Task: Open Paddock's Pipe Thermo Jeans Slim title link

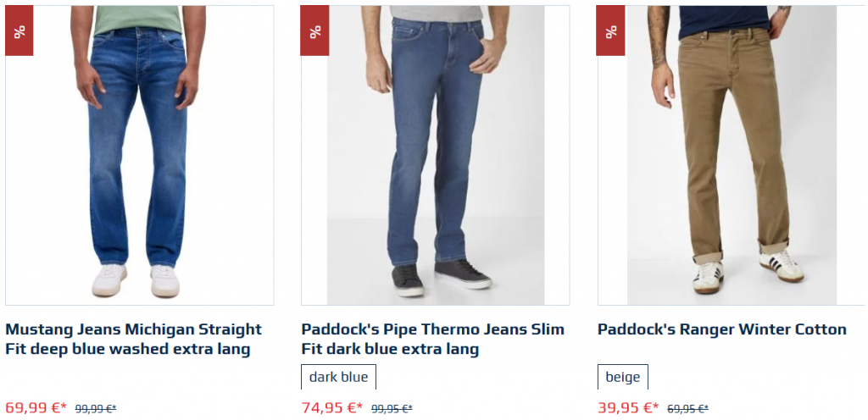Action: click(x=433, y=340)
